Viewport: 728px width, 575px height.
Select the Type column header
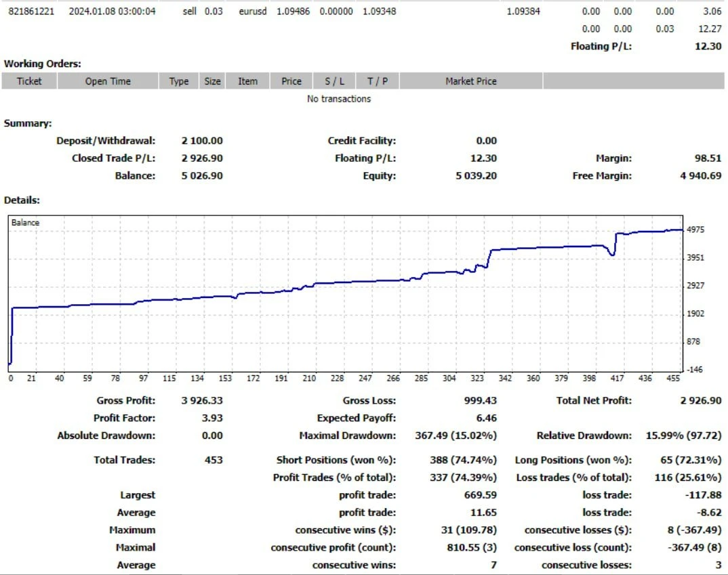coord(179,81)
